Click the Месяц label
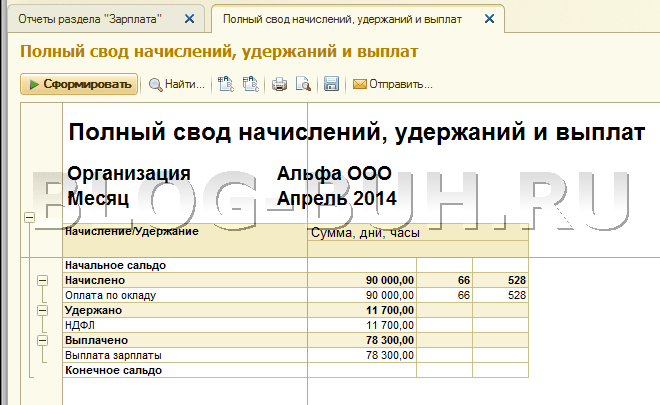This screenshot has width=660, height=405. pos(98,198)
